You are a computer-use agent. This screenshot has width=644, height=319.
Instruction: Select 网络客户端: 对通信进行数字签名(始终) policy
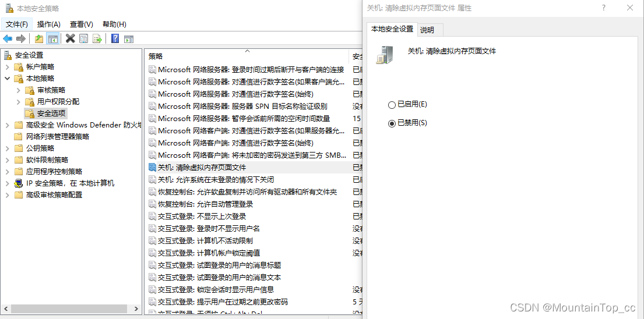click(x=236, y=143)
